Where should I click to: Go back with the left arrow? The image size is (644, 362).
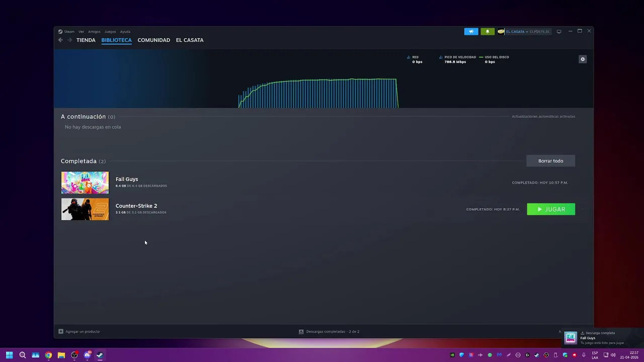click(x=60, y=40)
